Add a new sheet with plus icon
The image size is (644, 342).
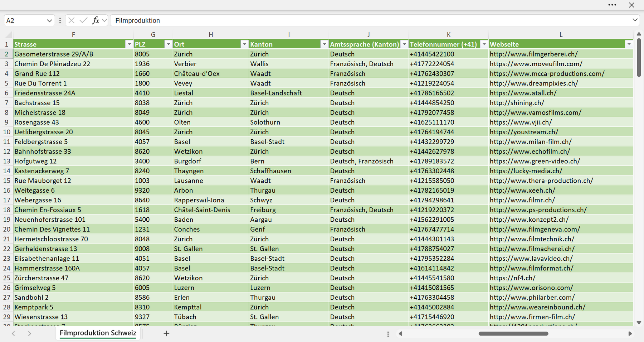pos(166,333)
